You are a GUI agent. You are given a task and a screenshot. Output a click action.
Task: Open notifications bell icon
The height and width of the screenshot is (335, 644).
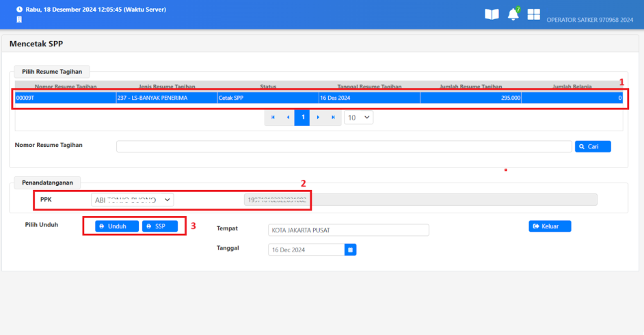pos(513,14)
